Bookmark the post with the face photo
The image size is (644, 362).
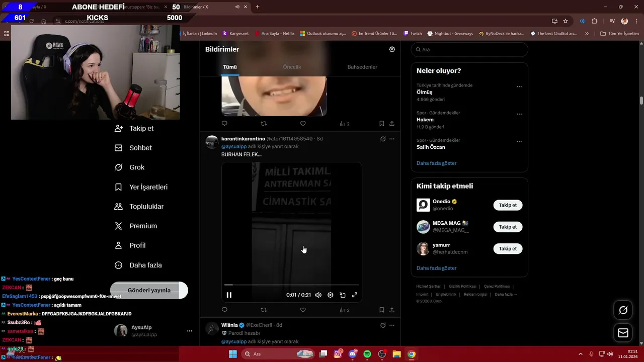pyautogui.click(x=382, y=124)
